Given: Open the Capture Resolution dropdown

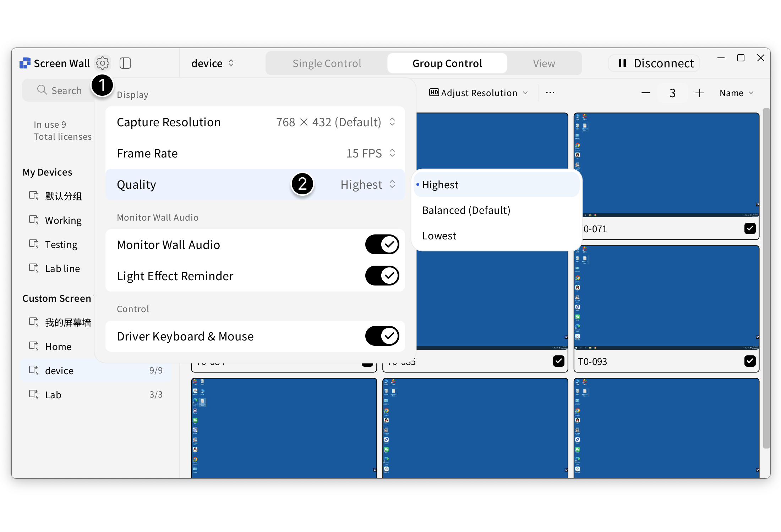Looking at the screenshot, I should [x=392, y=122].
